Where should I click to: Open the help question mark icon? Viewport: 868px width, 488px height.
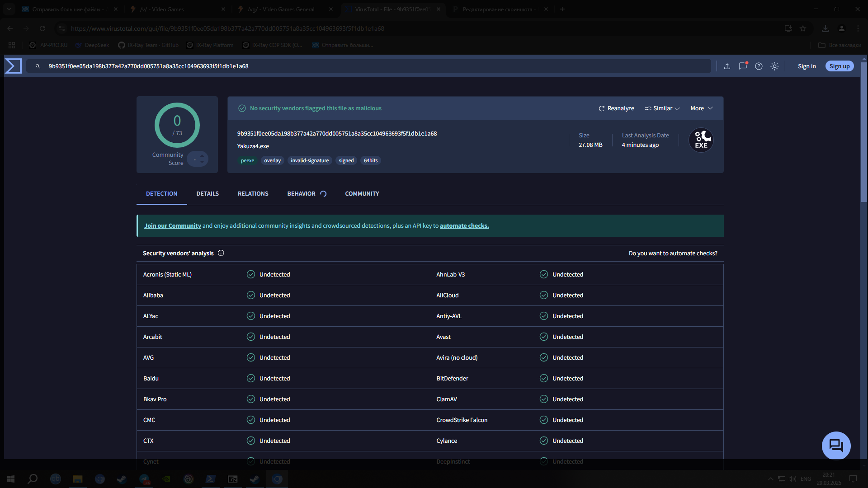[x=759, y=66]
